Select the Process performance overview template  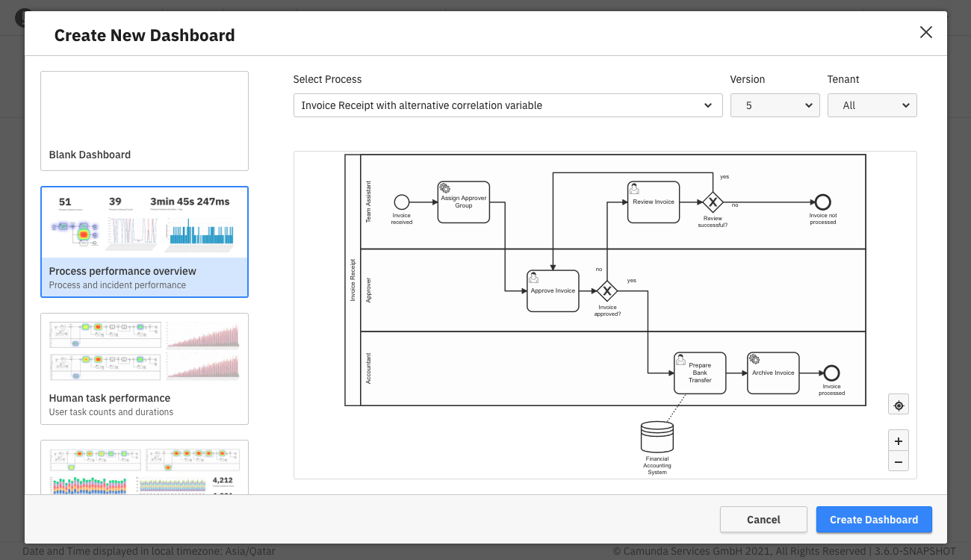pyautogui.click(x=144, y=241)
